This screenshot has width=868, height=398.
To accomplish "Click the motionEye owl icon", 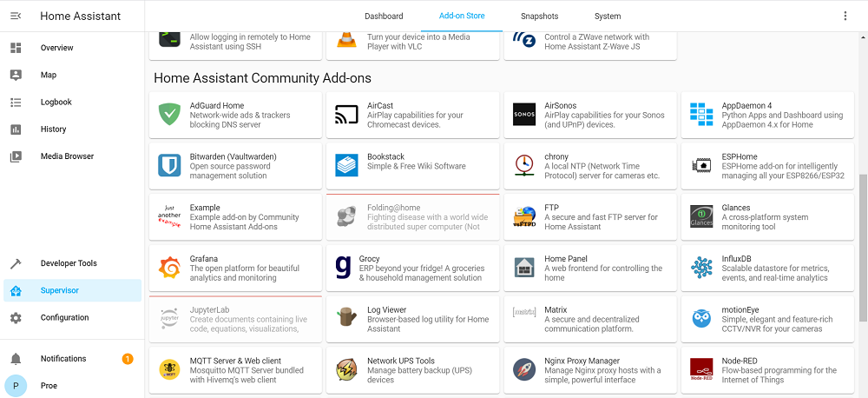I will (x=701, y=319).
